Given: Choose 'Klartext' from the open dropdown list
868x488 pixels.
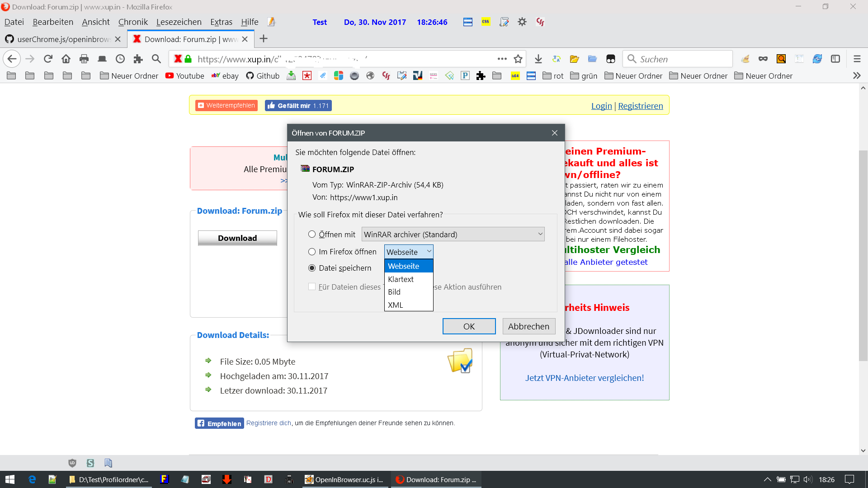Looking at the screenshot, I should (x=401, y=279).
